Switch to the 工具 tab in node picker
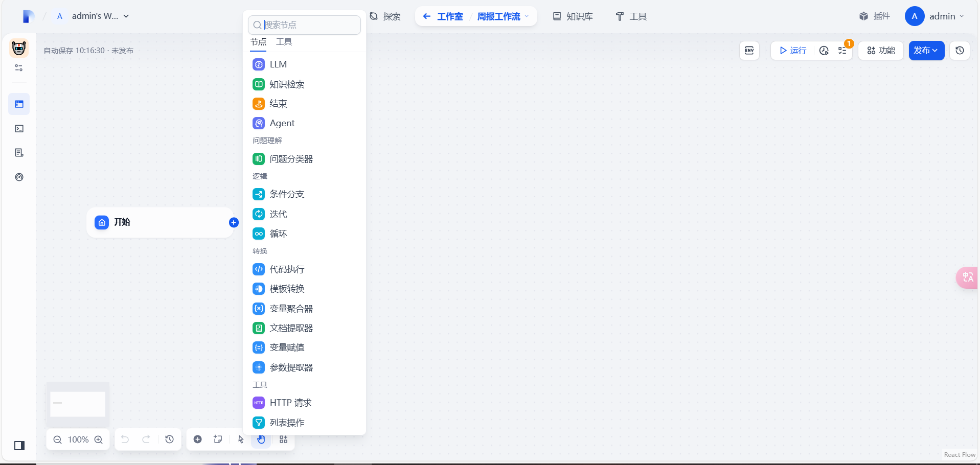The image size is (980, 465). pyautogui.click(x=284, y=42)
